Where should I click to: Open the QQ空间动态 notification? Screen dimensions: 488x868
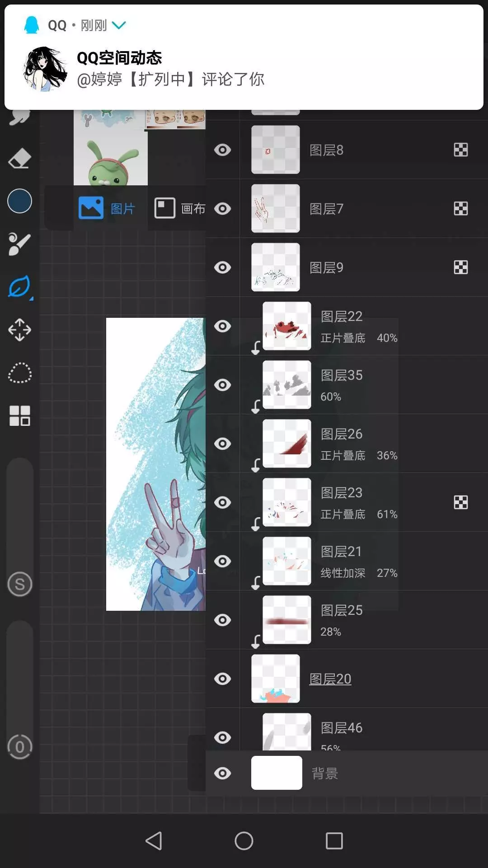coord(244,57)
